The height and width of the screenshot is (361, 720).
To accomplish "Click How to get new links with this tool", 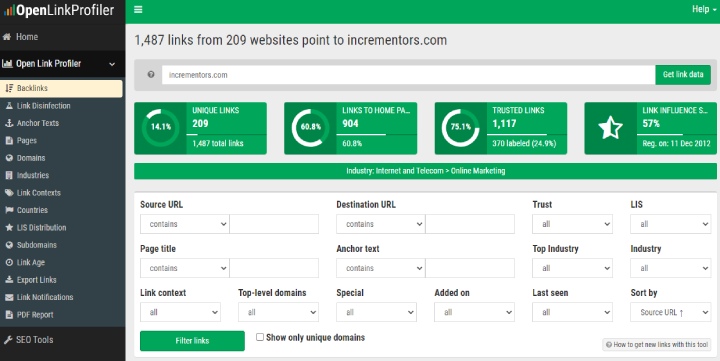I will [657, 344].
